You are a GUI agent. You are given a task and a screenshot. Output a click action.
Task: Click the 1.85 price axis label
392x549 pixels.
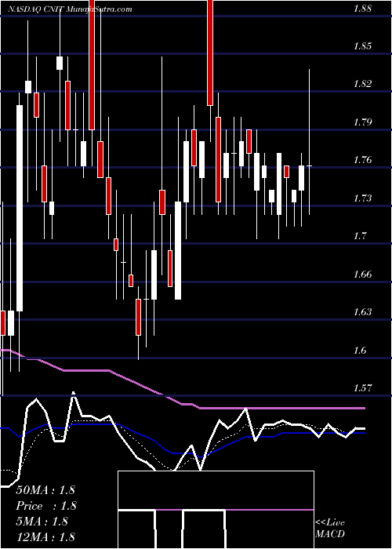pyautogui.click(x=362, y=45)
